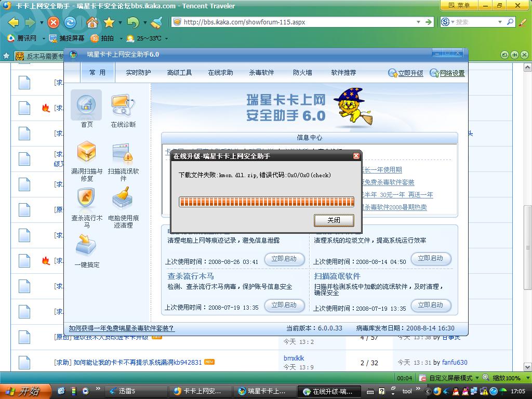Switch to the 实时防护 tab
This screenshot has height=399, width=532.
coord(138,73)
